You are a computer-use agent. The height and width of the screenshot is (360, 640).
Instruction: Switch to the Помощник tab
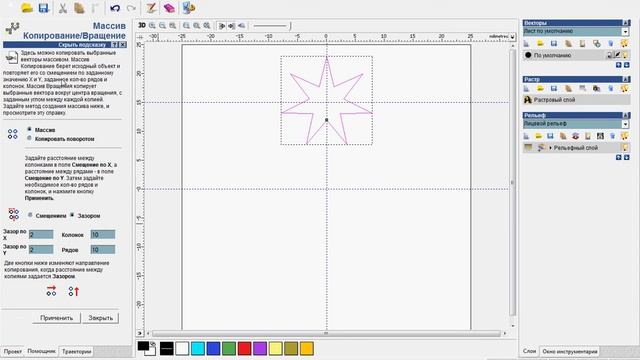tap(41, 351)
